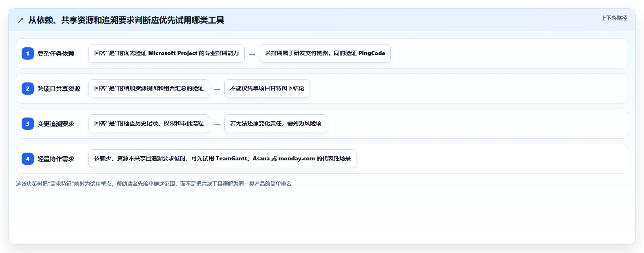Select the 轻量协作需求 label

pyautogui.click(x=56, y=159)
